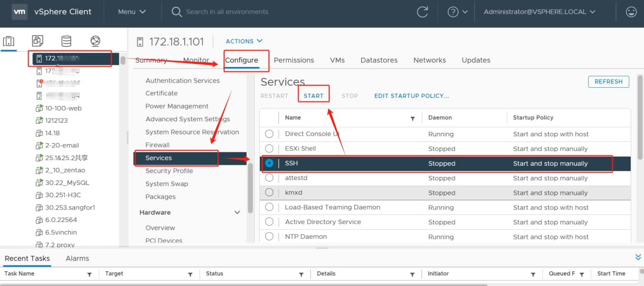Click VM icon beside 2-20-email
This screenshot has width=644, height=286.
click(x=39, y=146)
